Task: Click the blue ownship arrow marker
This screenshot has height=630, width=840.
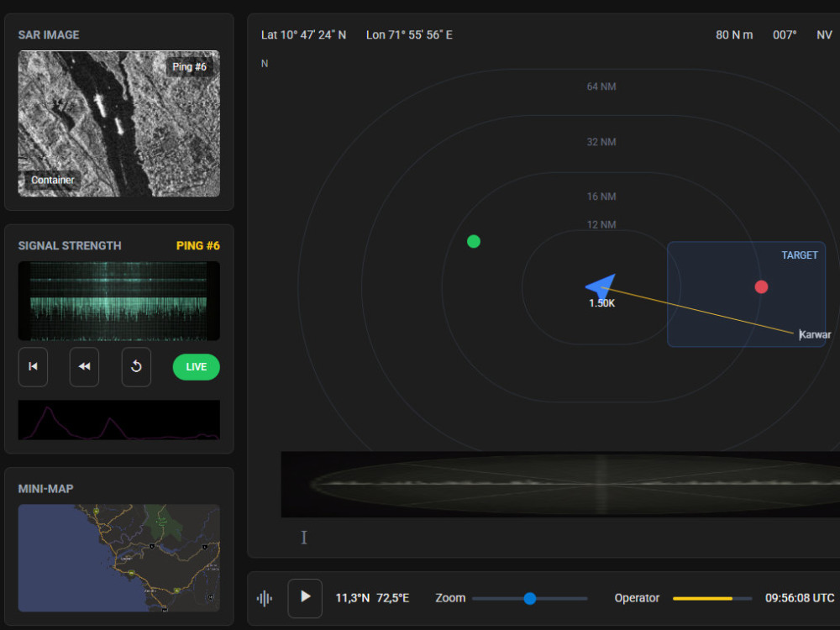Action: click(x=601, y=286)
